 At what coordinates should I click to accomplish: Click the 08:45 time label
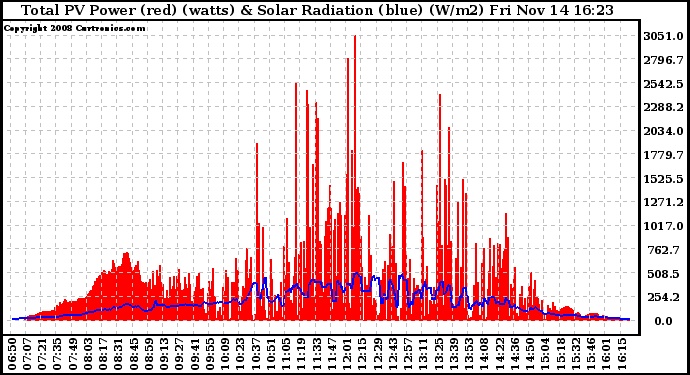[x=134, y=354]
